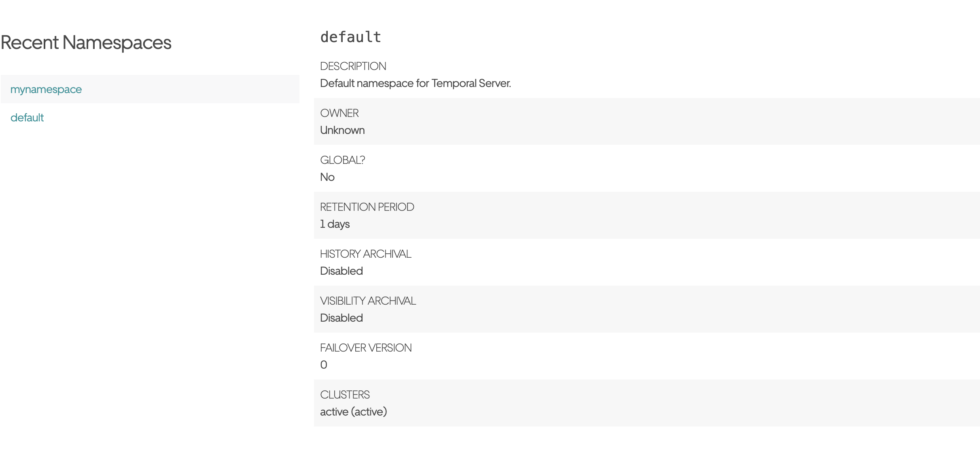
Task: Select the FAILOVER VERSION label
Action: click(366, 348)
